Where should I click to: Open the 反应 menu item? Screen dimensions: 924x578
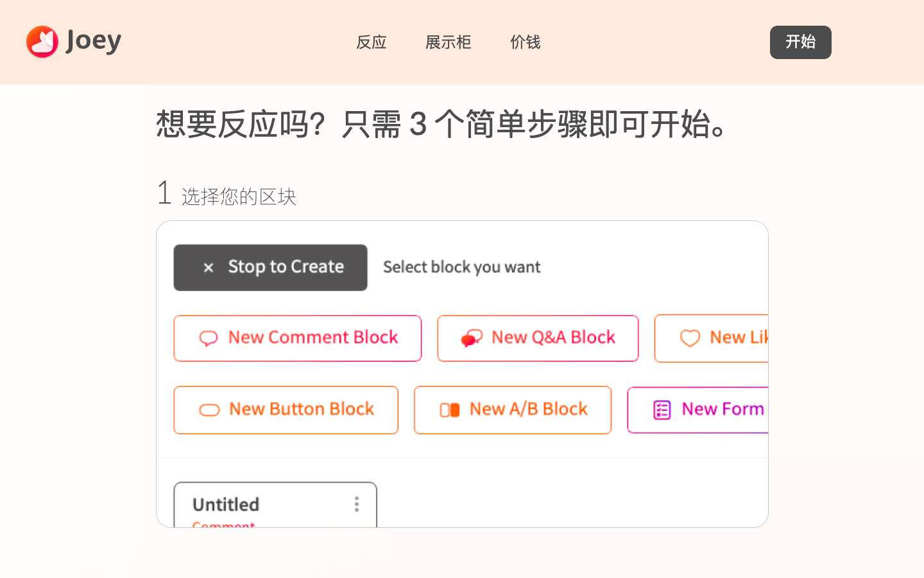pyautogui.click(x=372, y=42)
